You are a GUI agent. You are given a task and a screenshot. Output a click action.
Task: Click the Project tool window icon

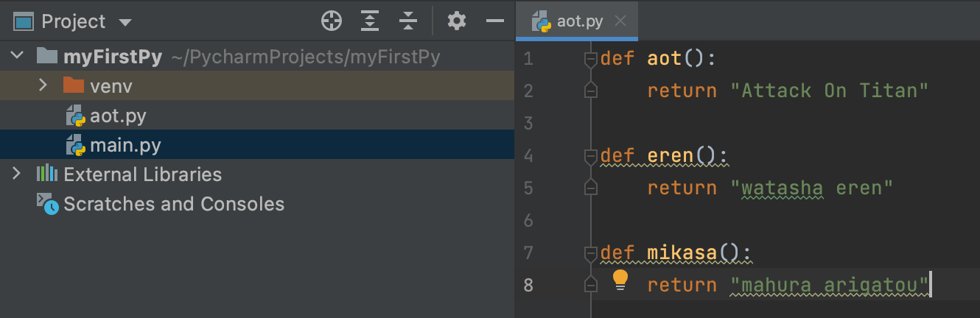point(24,21)
